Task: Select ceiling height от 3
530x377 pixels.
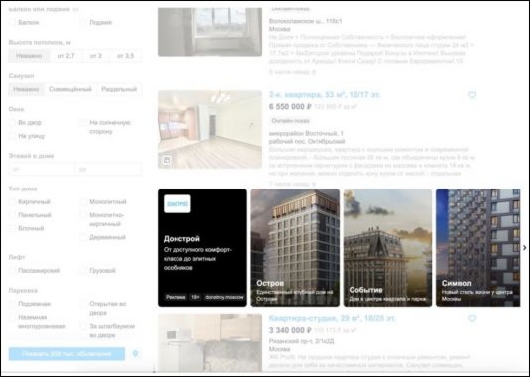Action: 96,56
